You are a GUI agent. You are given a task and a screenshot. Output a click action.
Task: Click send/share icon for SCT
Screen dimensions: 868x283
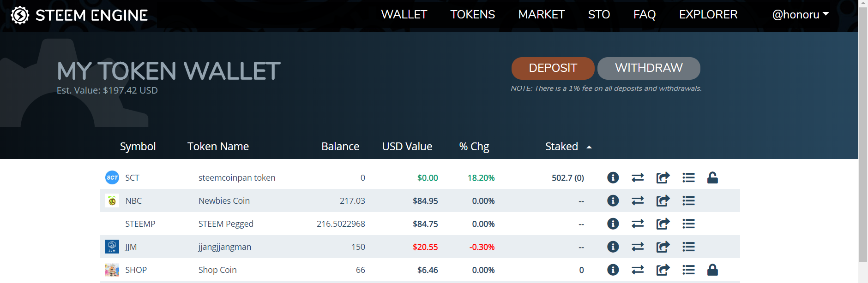click(x=663, y=177)
